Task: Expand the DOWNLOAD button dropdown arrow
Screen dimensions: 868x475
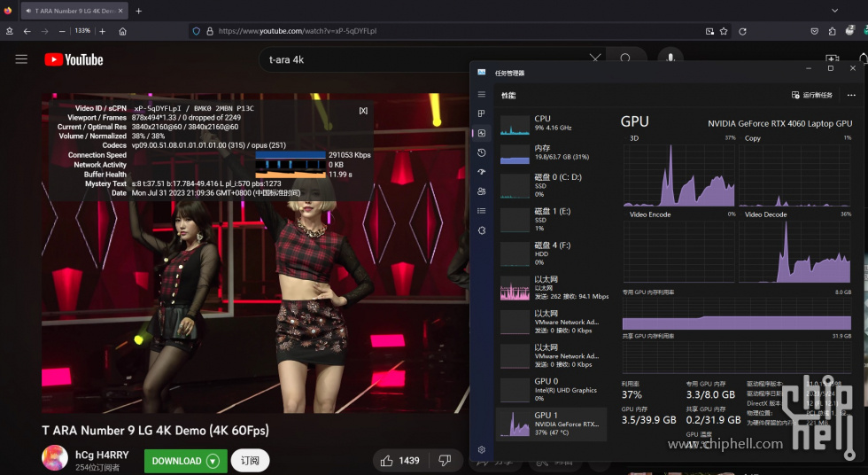Action: (x=213, y=461)
